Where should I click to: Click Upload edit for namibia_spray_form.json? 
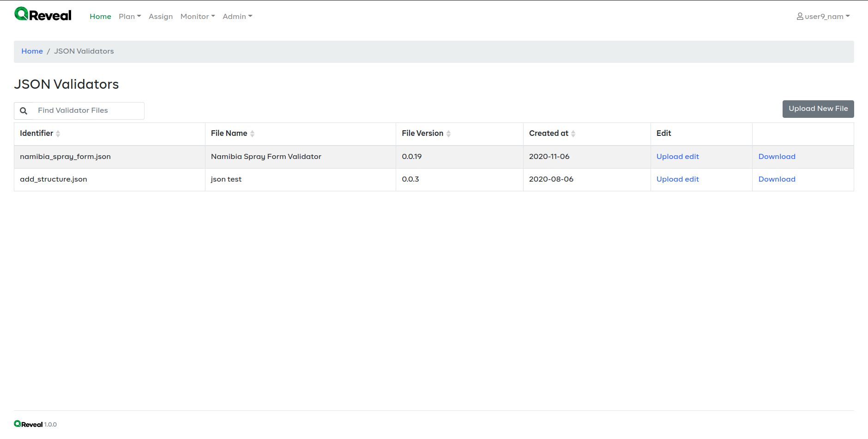(677, 157)
